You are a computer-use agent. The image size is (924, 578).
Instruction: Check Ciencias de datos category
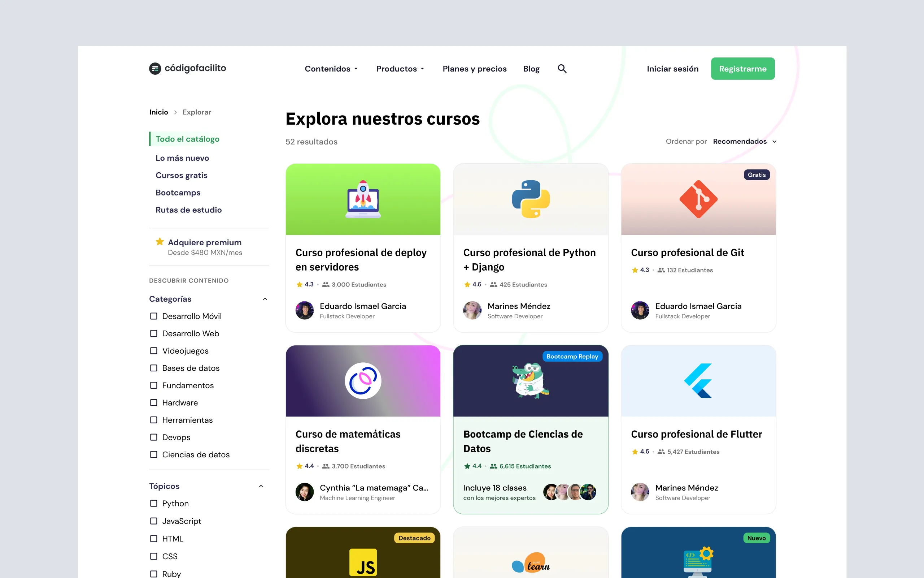click(153, 454)
